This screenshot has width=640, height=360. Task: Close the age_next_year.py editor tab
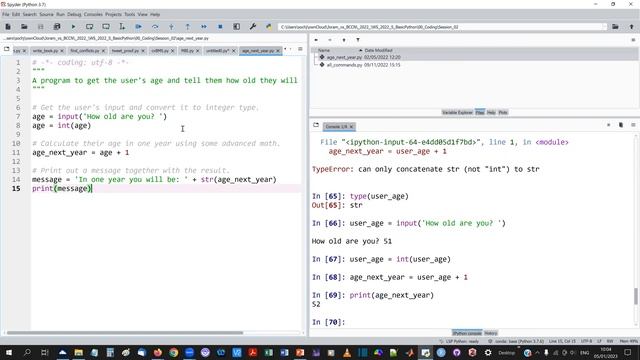[278, 51]
